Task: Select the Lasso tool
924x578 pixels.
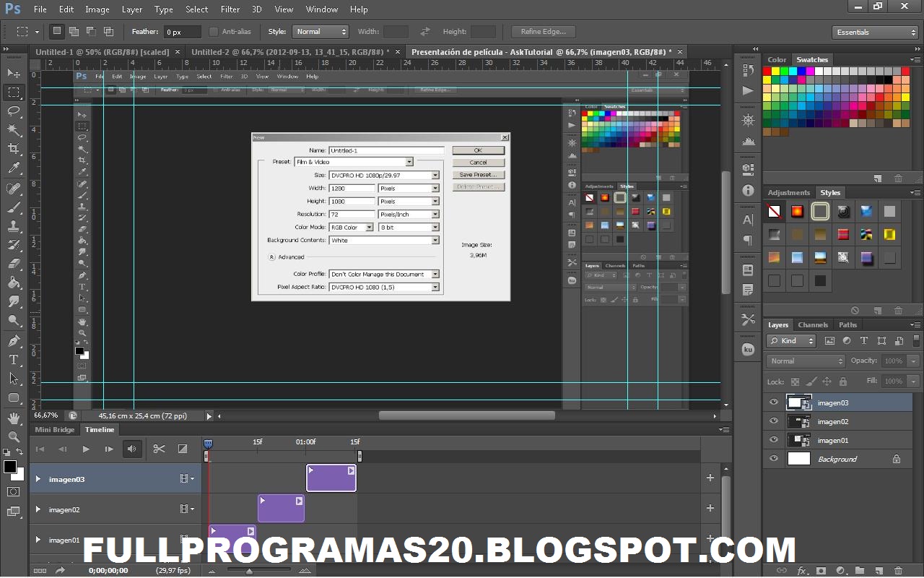Action: pos(14,111)
